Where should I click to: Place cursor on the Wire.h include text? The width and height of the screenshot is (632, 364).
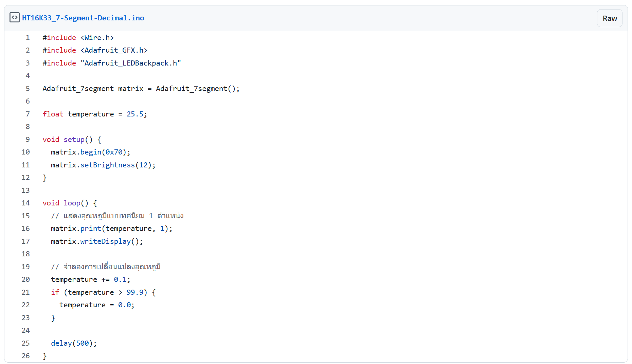[x=97, y=38]
